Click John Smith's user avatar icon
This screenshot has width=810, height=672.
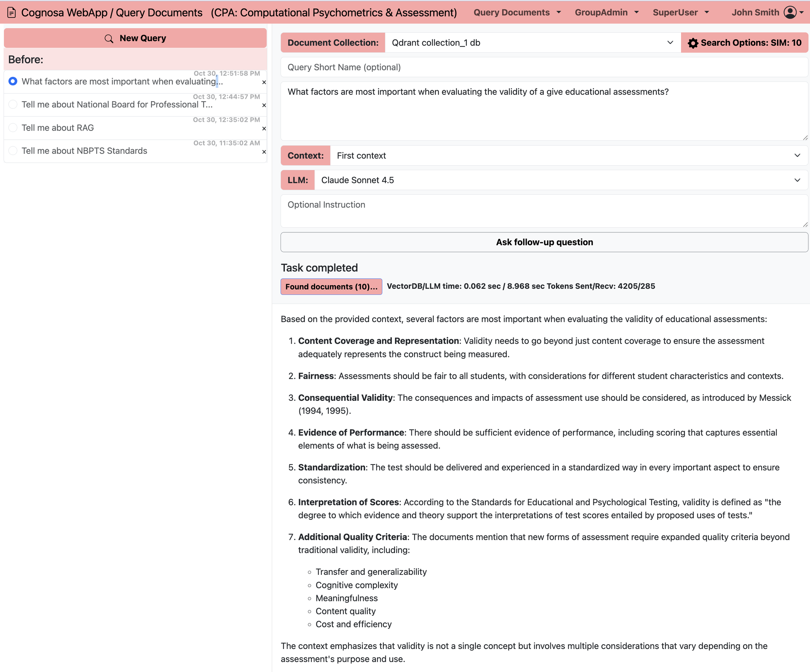pos(790,12)
